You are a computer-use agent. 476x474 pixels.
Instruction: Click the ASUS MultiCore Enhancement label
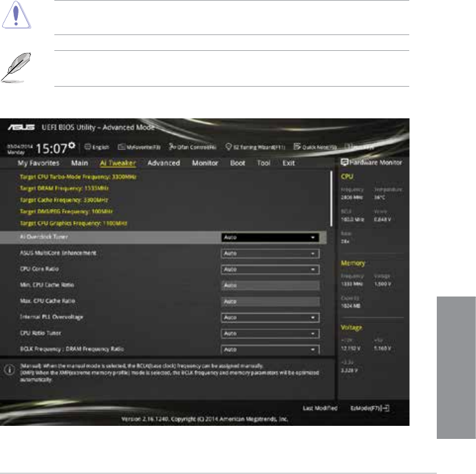(58, 253)
